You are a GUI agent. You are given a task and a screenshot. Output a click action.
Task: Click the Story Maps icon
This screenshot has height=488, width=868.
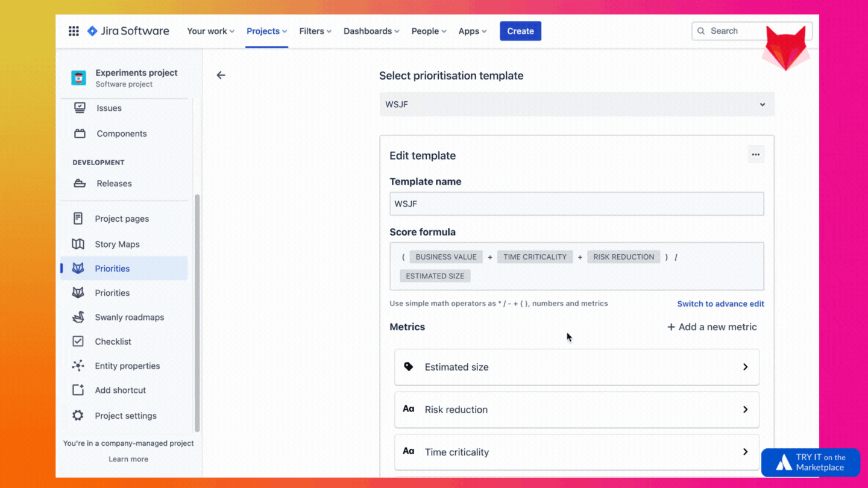(78, 244)
